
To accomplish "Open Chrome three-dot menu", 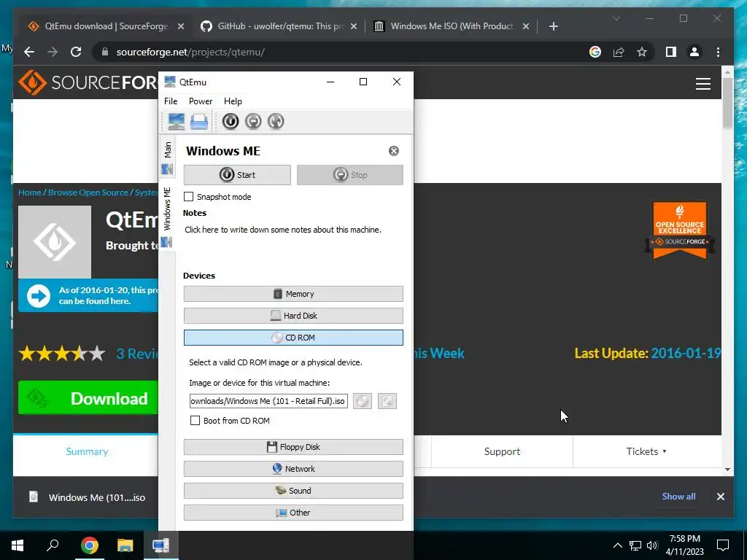I will (x=718, y=52).
